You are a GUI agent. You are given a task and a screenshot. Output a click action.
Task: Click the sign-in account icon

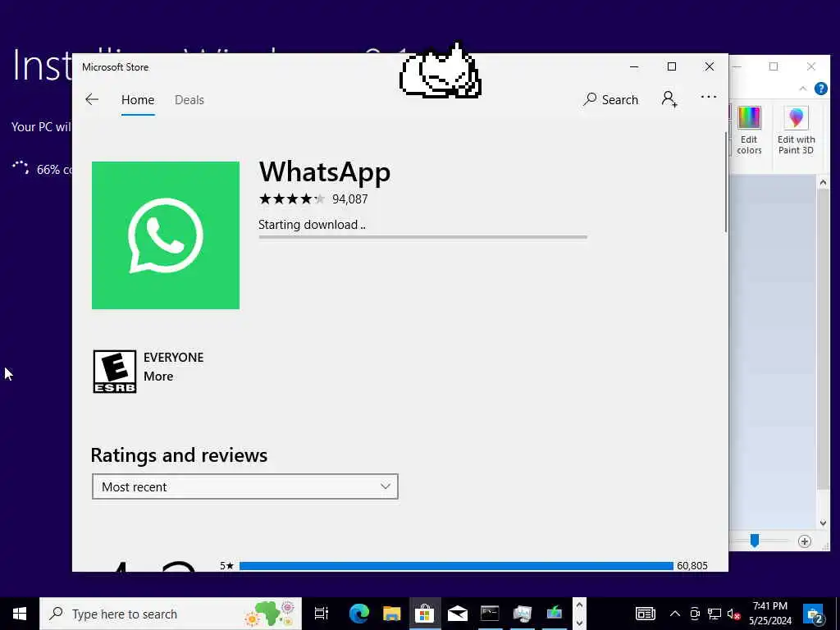coord(669,99)
